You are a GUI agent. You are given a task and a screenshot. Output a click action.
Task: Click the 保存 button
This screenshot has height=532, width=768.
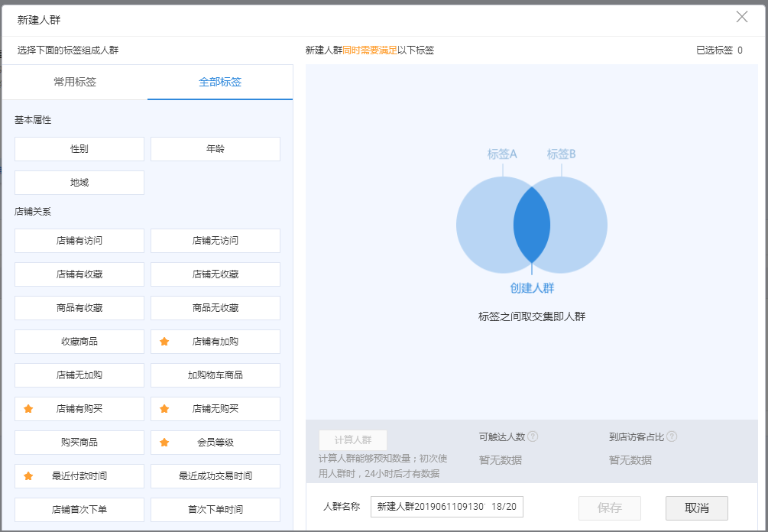(610, 508)
